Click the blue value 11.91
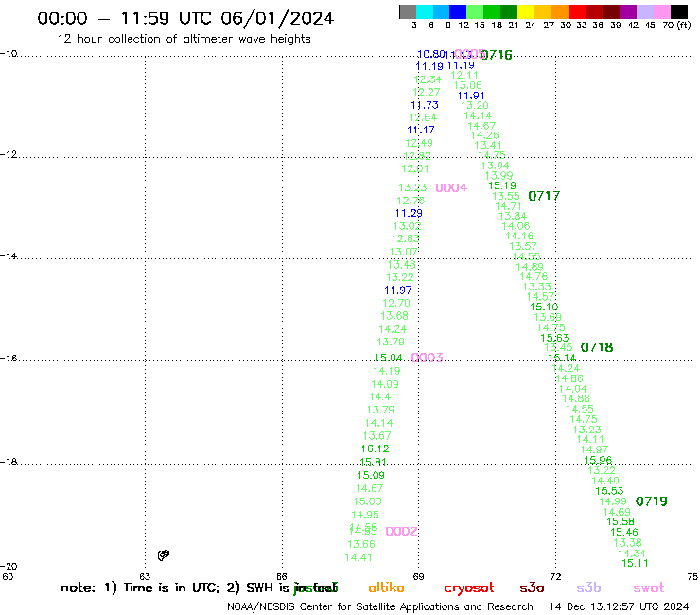Viewport: 700px width, 615px height. click(471, 96)
